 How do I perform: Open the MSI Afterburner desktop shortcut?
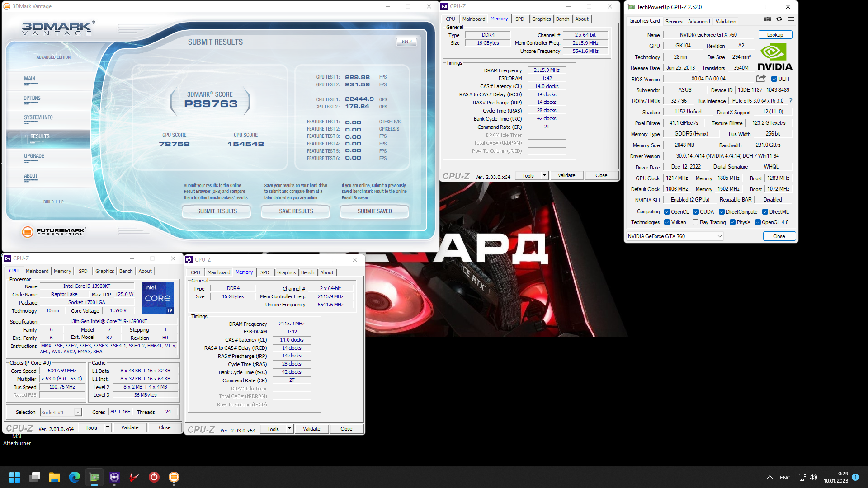[x=17, y=440]
